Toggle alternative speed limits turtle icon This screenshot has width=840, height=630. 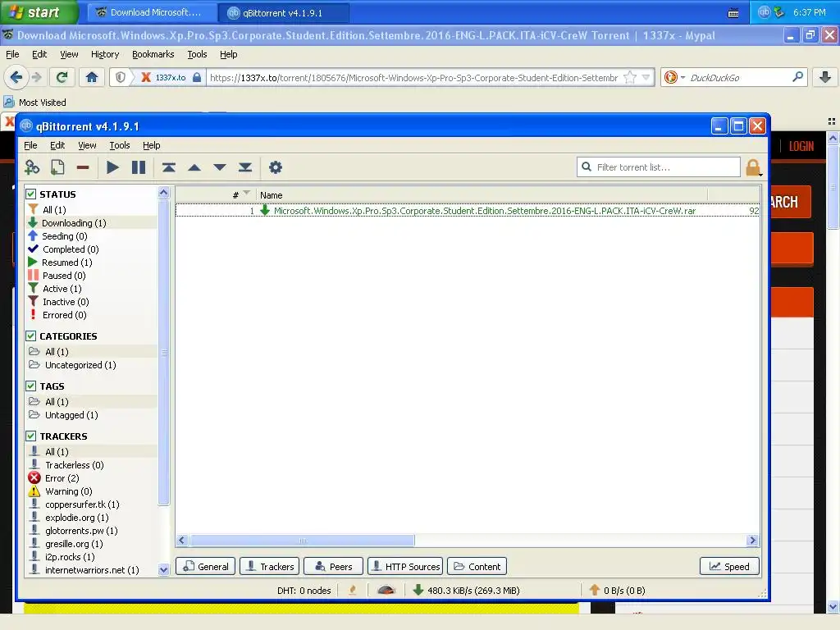(x=386, y=591)
